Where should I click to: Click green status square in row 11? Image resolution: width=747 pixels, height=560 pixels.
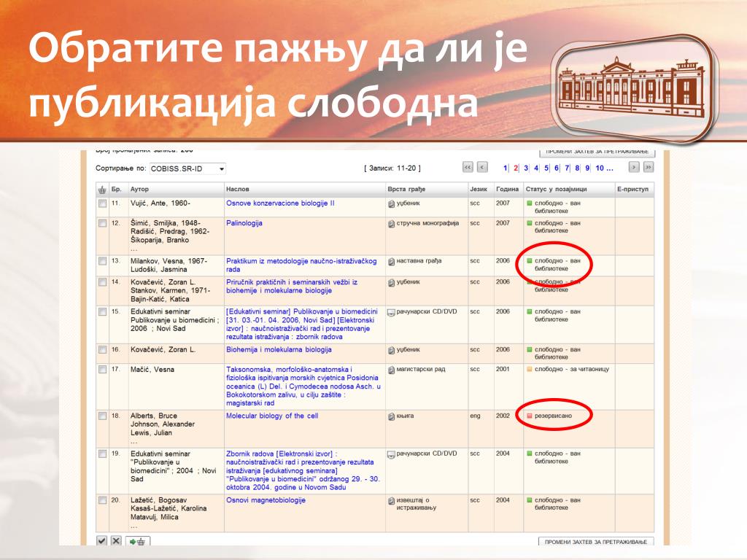tap(530, 203)
